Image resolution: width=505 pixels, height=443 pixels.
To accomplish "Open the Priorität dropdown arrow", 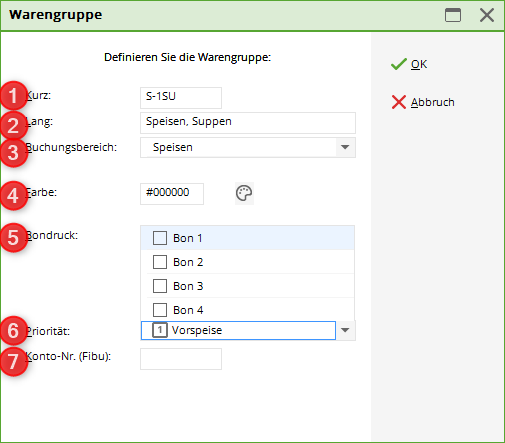I will coord(346,330).
